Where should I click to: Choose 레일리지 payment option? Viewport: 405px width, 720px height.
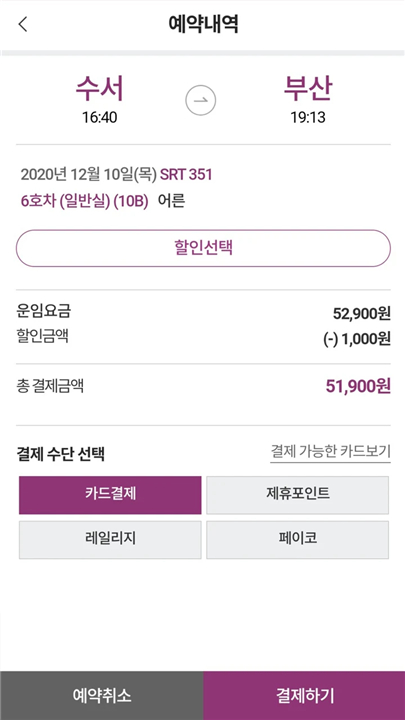pos(110,540)
